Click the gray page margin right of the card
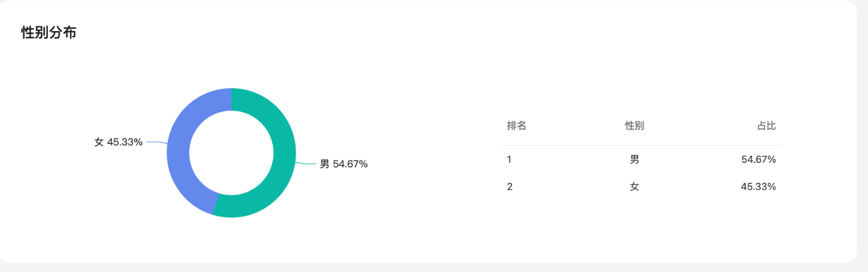This screenshot has height=272, width=868. (863, 134)
